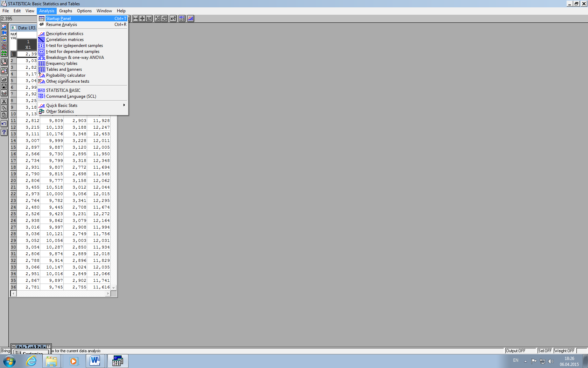This screenshot has width=588, height=368.
Task: Click cell with value 10,518
Action: [52, 188]
